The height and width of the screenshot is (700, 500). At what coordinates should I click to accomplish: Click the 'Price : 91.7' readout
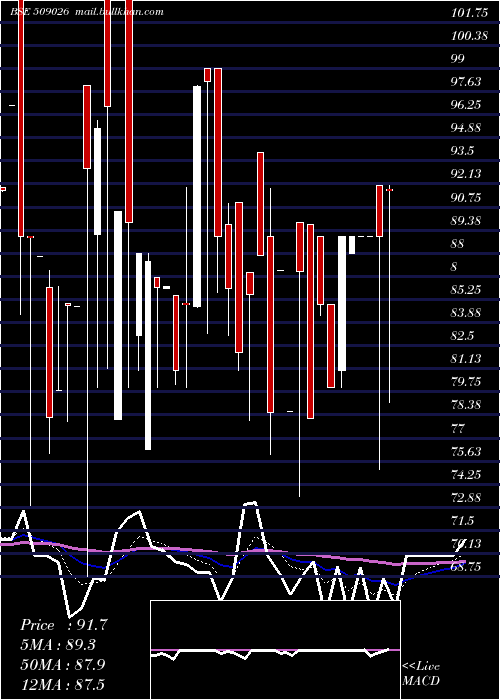(64, 625)
